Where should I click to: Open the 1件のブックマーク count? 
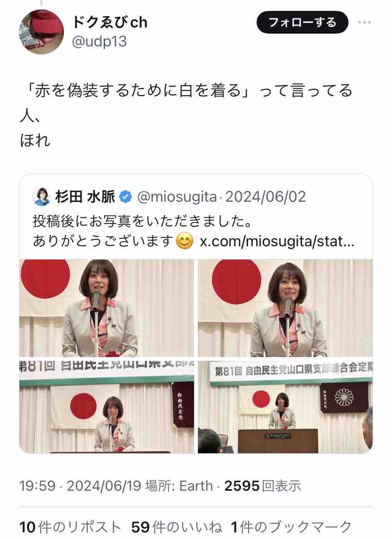point(291,527)
